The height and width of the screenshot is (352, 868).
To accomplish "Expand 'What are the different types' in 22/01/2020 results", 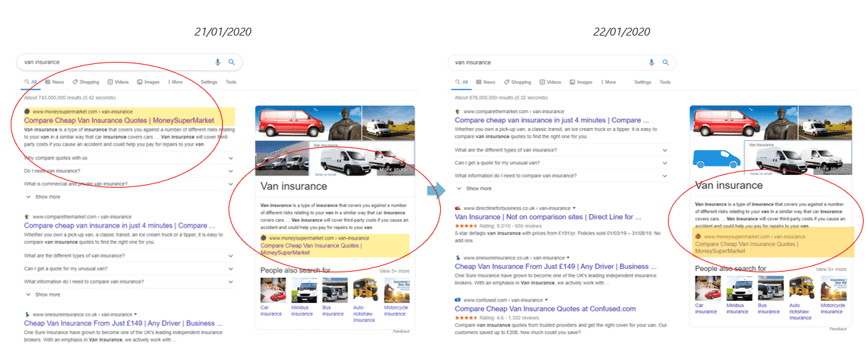I will coord(562,150).
